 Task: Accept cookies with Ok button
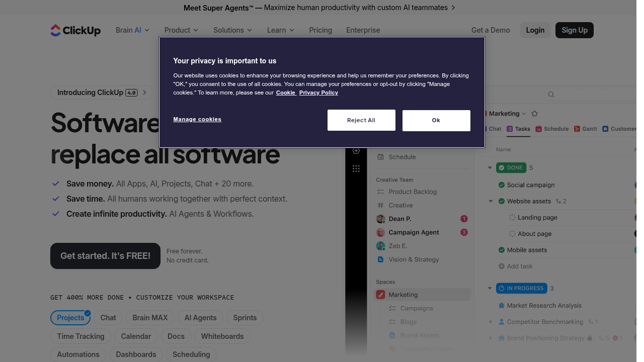436,121
